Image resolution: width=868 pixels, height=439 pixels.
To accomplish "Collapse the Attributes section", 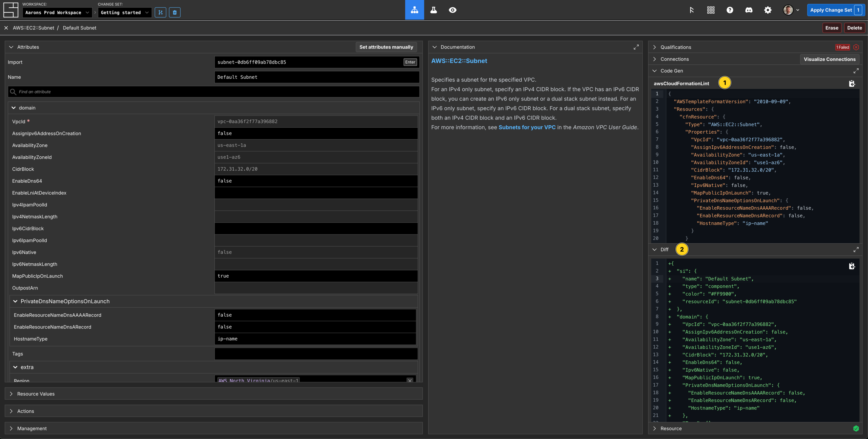I will coord(11,47).
